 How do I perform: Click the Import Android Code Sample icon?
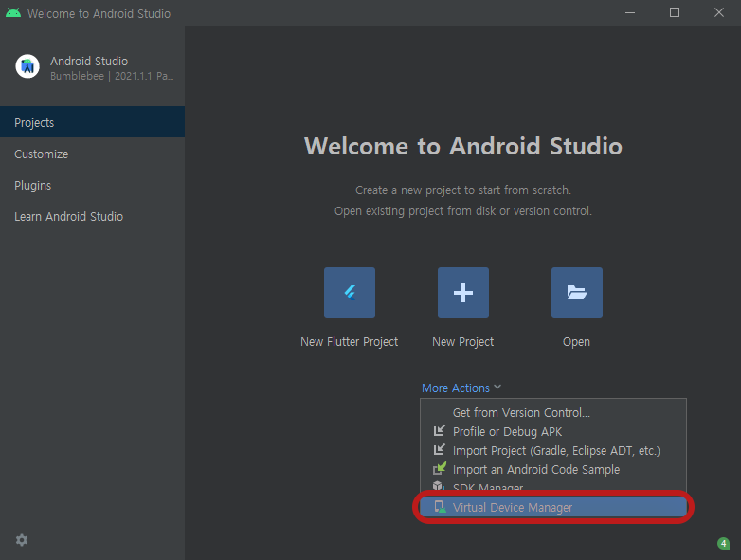click(x=439, y=468)
